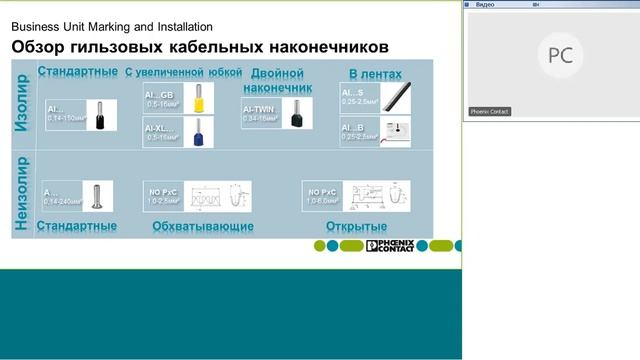Image resolution: width=640 pixels, height=360 pixels.
Task: Click the AI...S label box
Action: [x=360, y=98]
